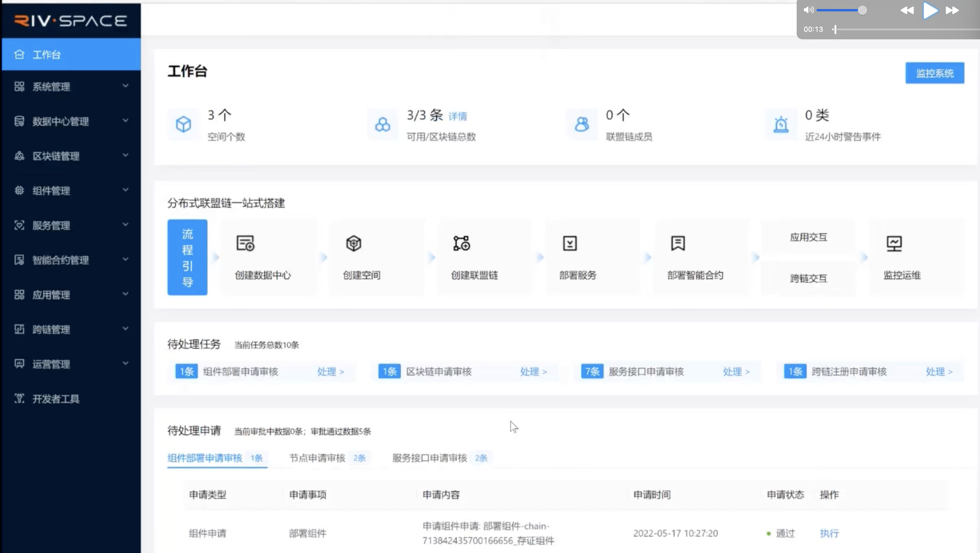The width and height of the screenshot is (980, 553).
Task: Expand 运营管理 menu chevron
Action: pyautogui.click(x=126, y=363)
